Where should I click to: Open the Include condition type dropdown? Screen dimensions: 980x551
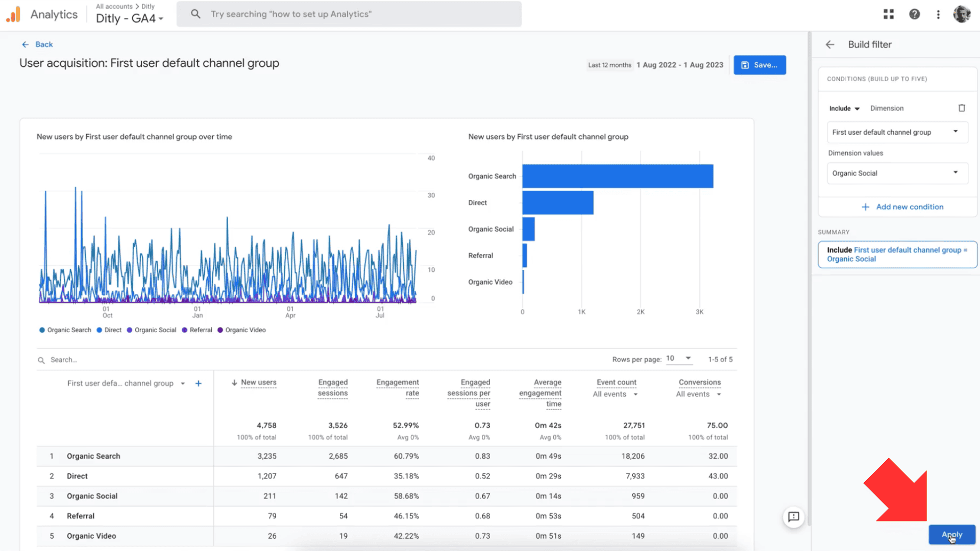click(x=844, y=108)
